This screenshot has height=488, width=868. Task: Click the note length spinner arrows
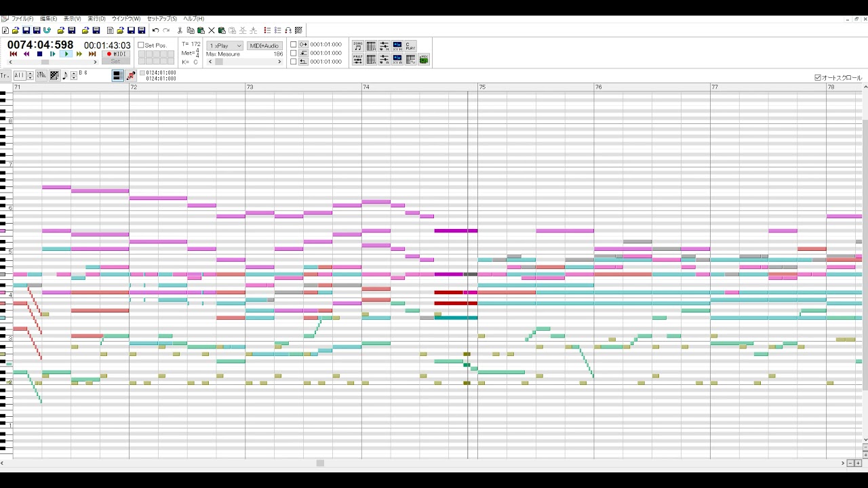point(74,75)
